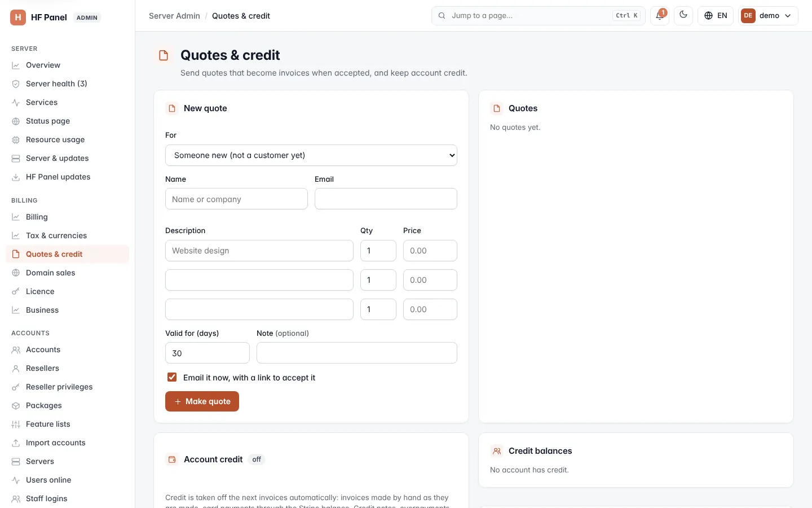Click the HF Panel updates download icon

16,177
